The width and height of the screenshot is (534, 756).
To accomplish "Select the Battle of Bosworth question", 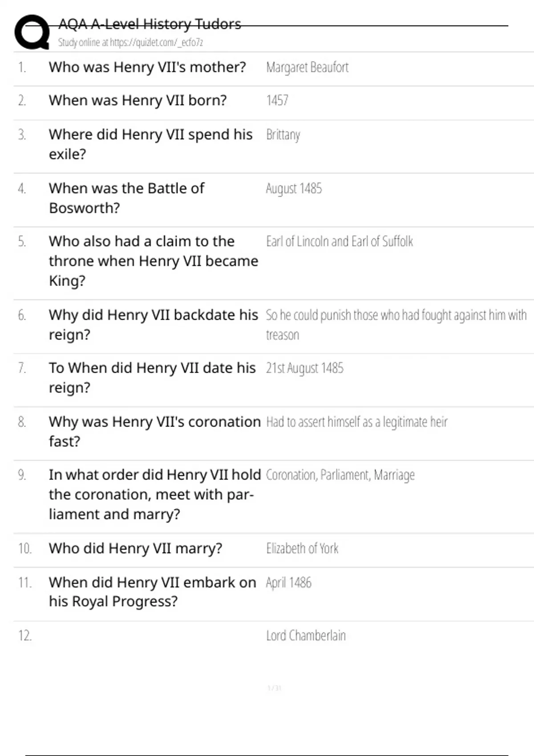I will (x=127, y=198).
